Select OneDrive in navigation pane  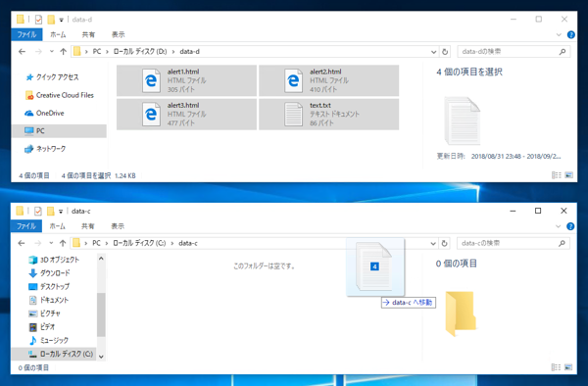click(44, 113)
